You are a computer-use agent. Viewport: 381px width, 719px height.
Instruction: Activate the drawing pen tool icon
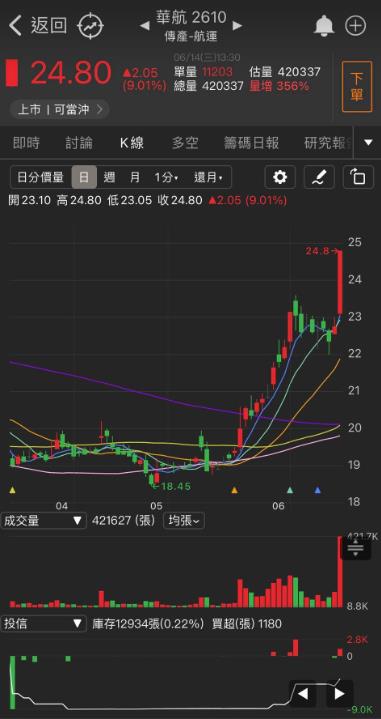(319, 177)
